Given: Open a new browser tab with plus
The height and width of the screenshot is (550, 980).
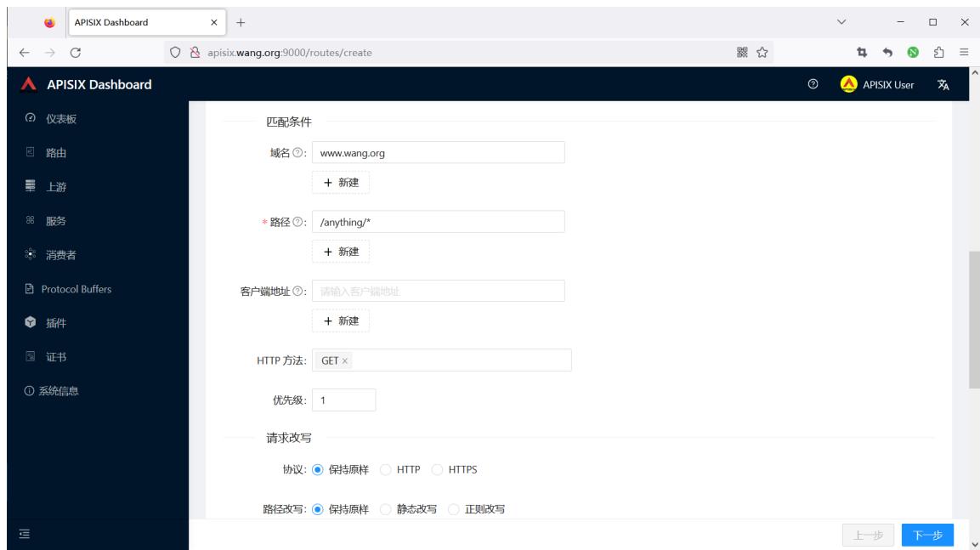Looking at the screenshot, I should pyautogui.click(x=241, y=22).
